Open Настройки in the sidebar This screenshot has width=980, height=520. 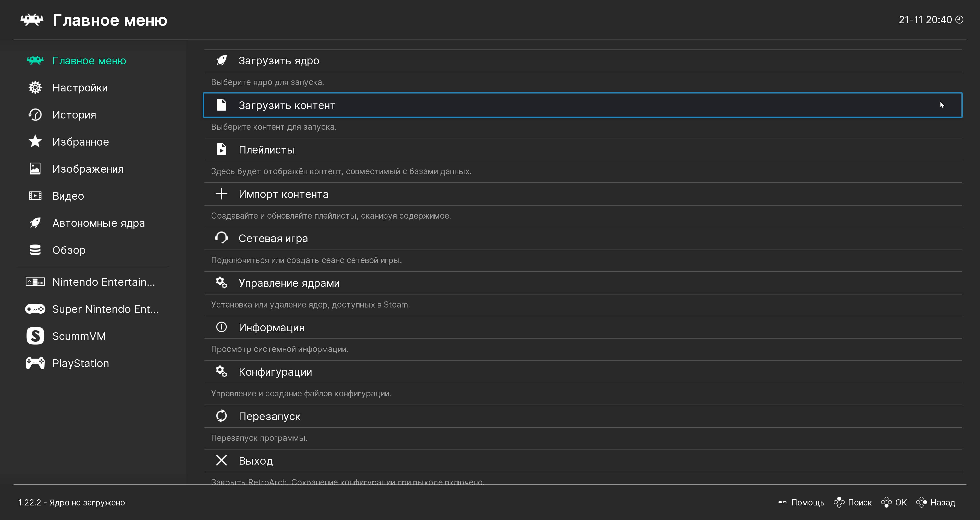click(x=80, y=88)
